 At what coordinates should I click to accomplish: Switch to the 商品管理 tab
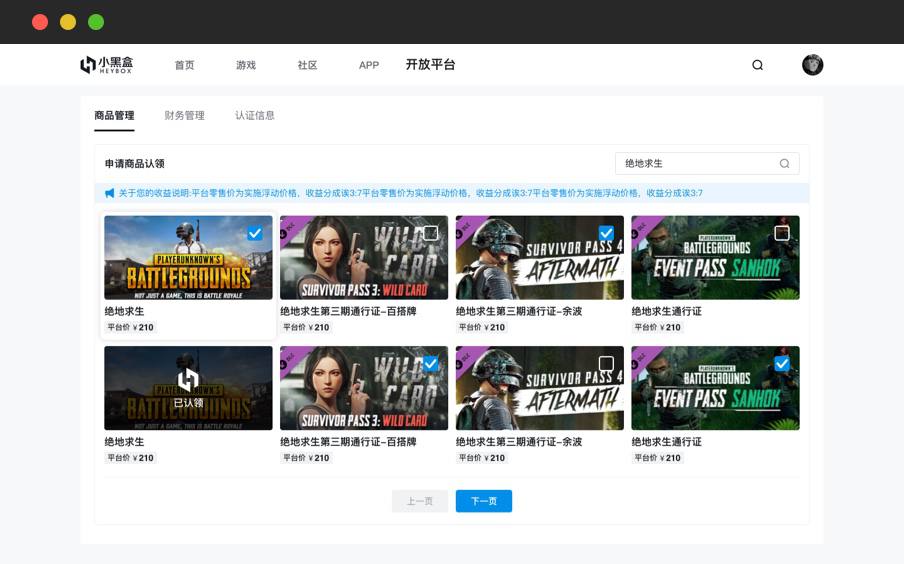coord(114,115)
